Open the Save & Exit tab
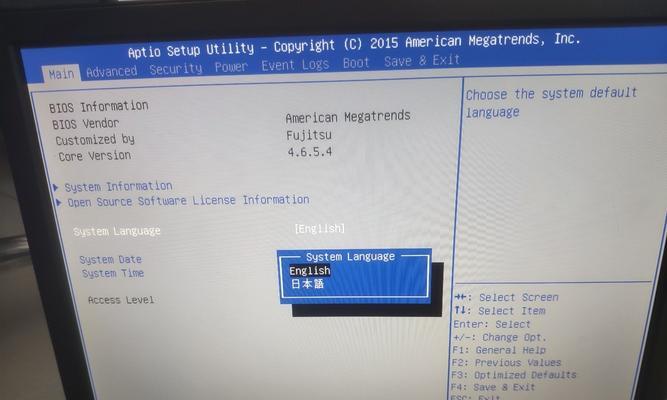667x400 pixels. tap(422, 60)
